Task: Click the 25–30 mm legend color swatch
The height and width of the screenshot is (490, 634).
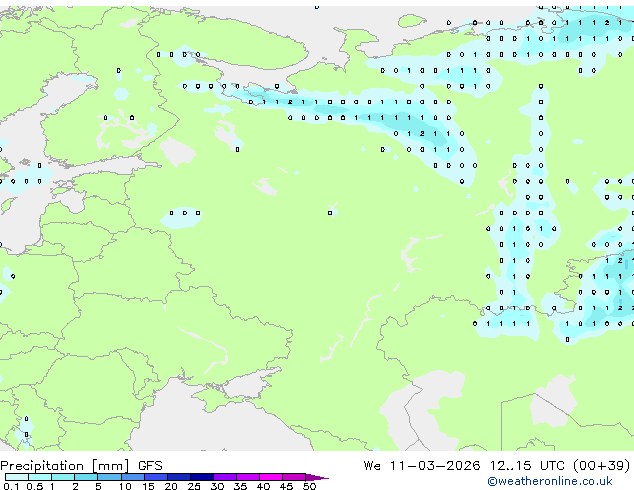Action: [x=202, y=477]
